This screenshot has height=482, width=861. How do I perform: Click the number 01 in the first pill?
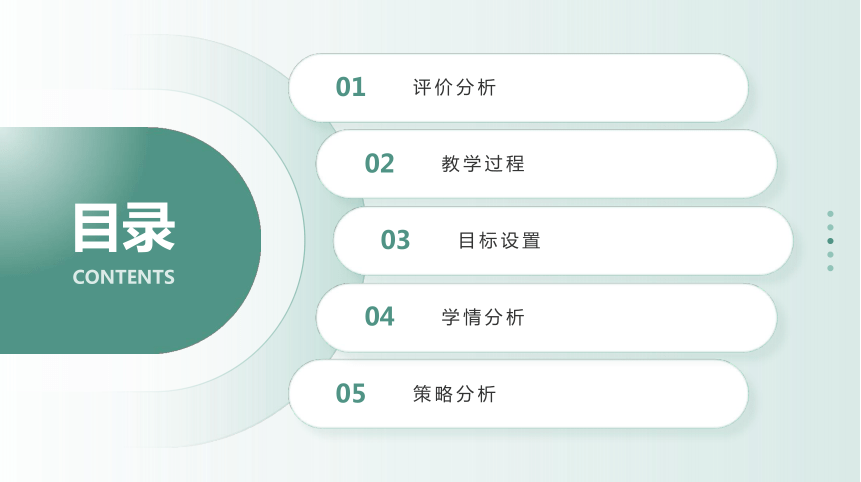[x=350, y=87]
